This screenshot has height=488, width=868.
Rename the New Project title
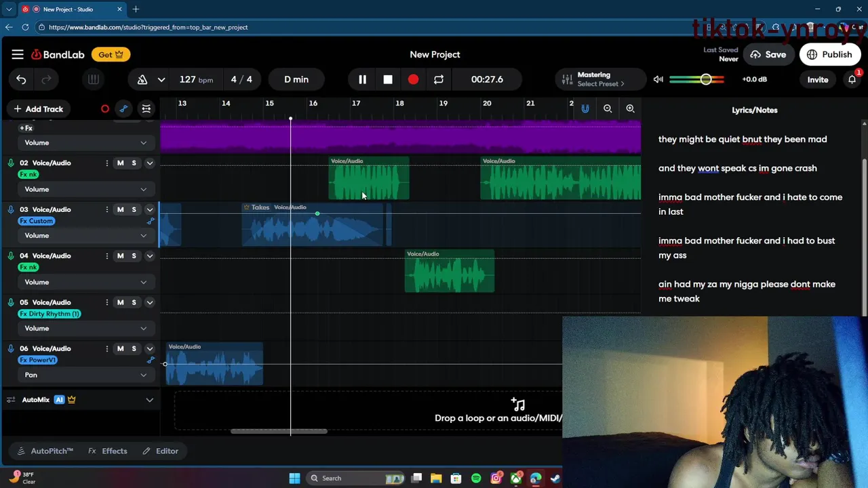[435, 54]
